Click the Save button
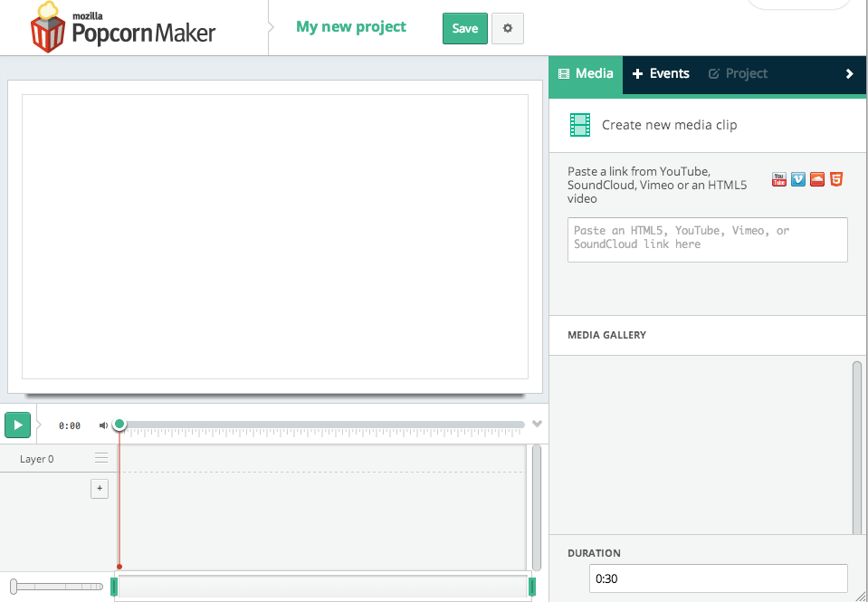Screen dimensions: 868x602 point(464,28)
